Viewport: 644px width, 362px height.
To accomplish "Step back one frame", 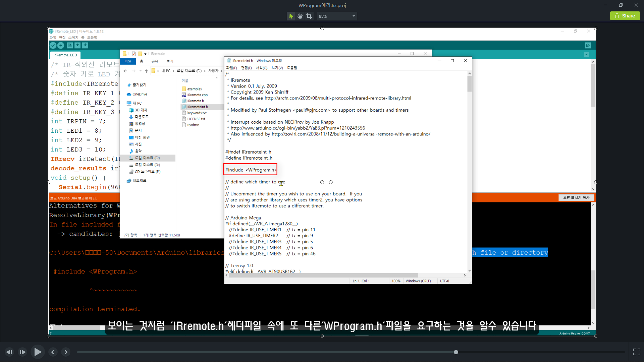I will tap(9, 352).
